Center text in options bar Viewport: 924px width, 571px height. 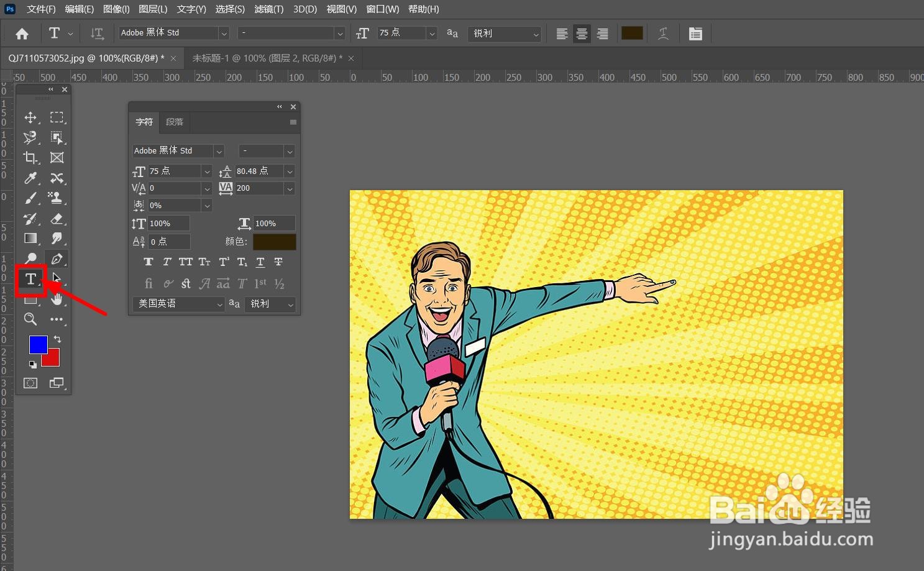582,34
